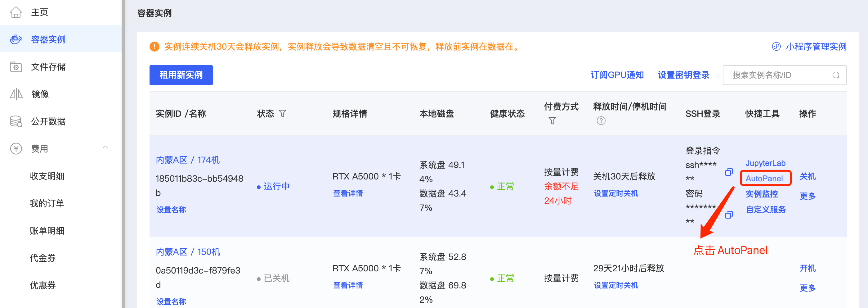Click 设置名称 for the 150机 instance
Viewport: 868px width, 308px height.
(171, 301)
